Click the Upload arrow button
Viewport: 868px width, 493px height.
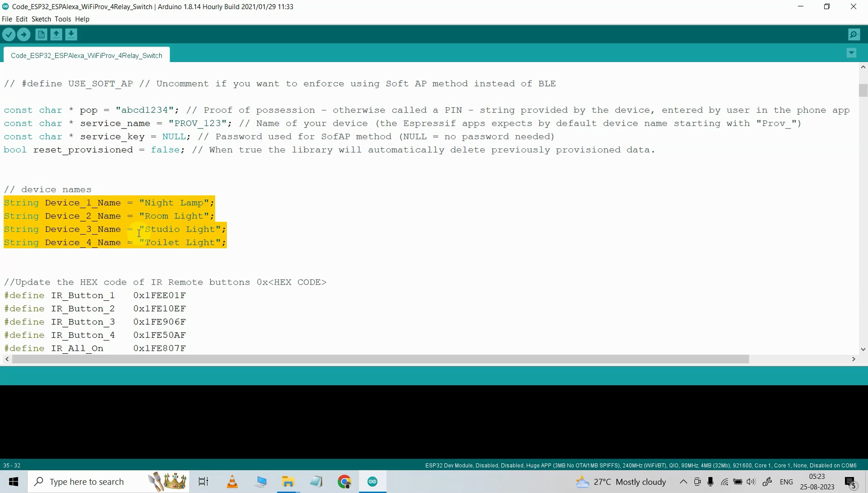pos(24,34)
